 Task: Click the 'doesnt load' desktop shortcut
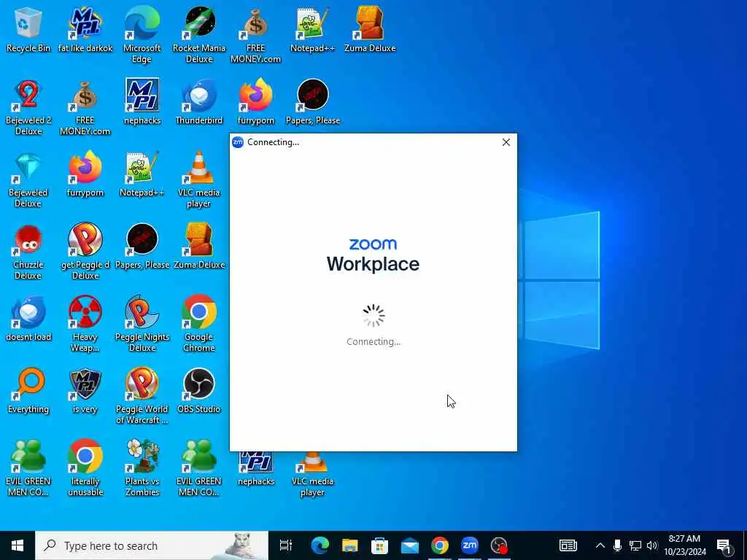28,319
